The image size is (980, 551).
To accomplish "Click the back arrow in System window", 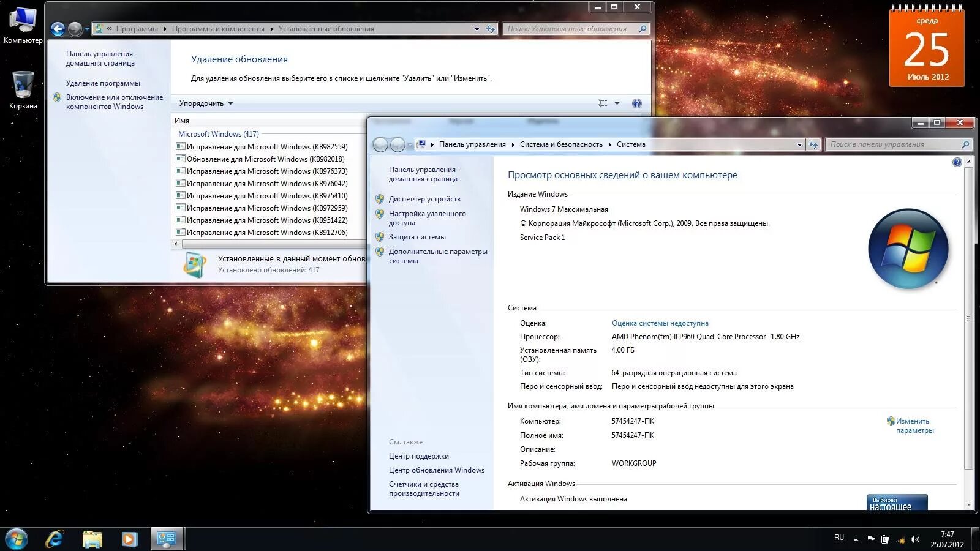I will click(x=380, y=144).
